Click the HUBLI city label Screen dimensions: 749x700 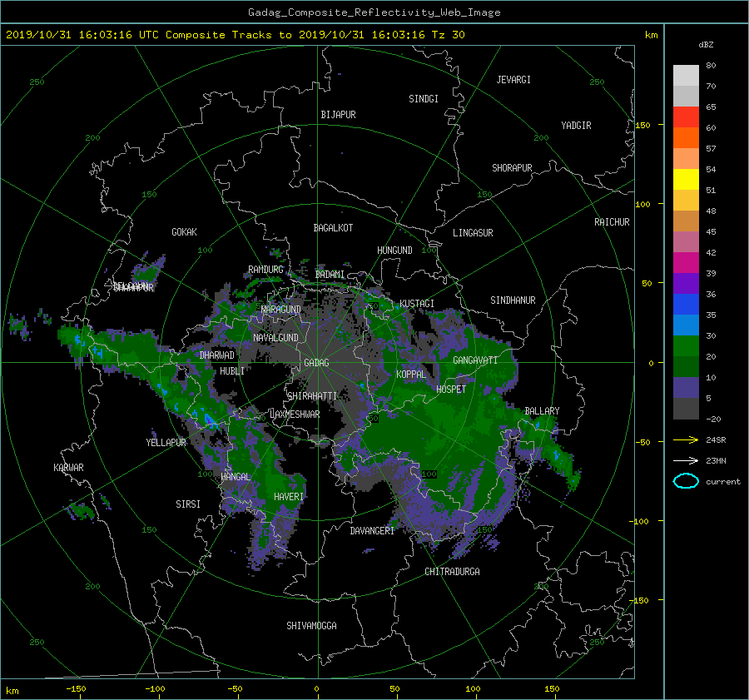[x=232, y=370]
